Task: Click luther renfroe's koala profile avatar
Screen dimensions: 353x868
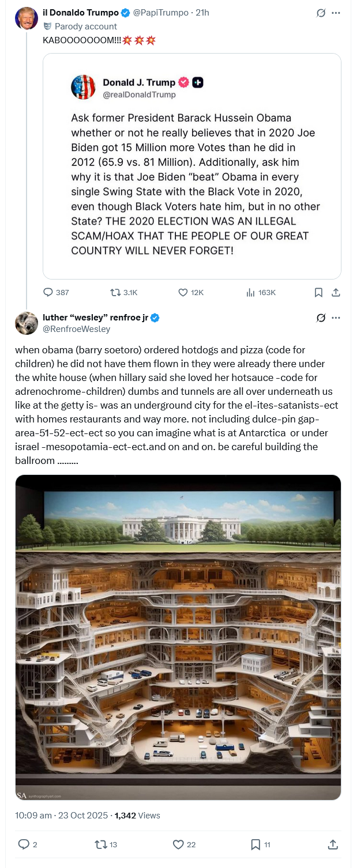Action: 27,323
